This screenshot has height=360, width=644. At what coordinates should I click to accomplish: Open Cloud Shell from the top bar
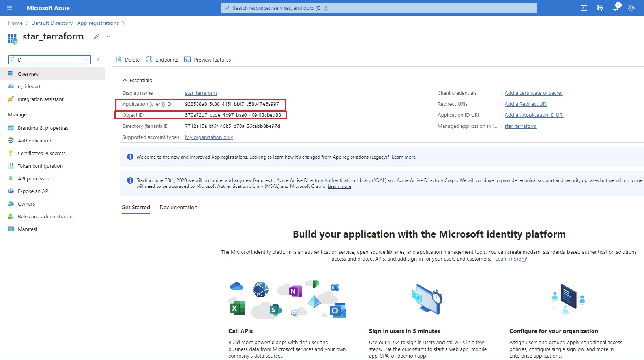[x=584, y=8]
